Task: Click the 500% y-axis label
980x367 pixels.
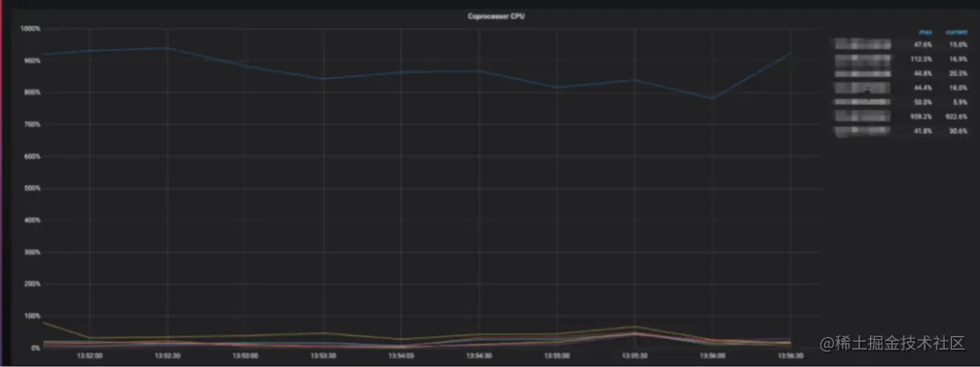Action: tap(31, 188)
